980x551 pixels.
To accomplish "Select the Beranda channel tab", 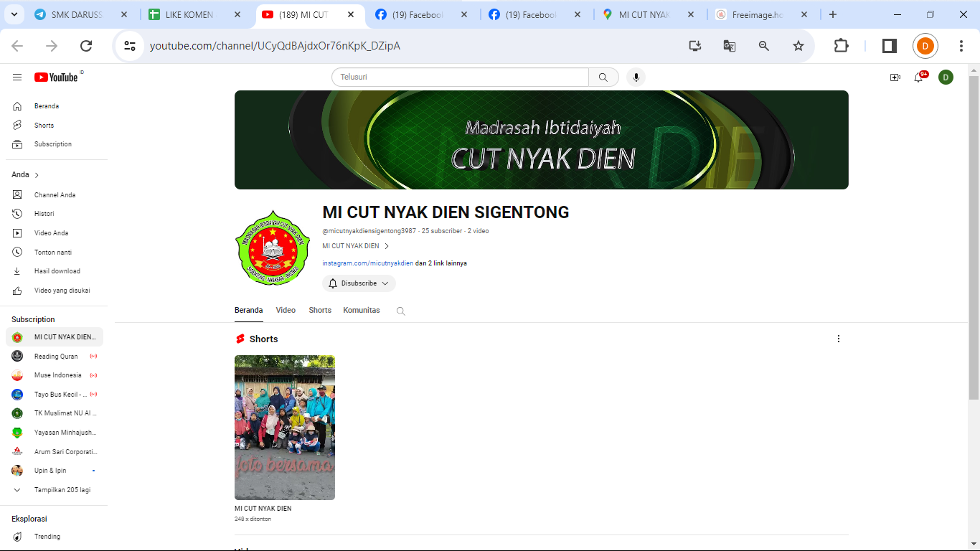I will pos(249,311).
